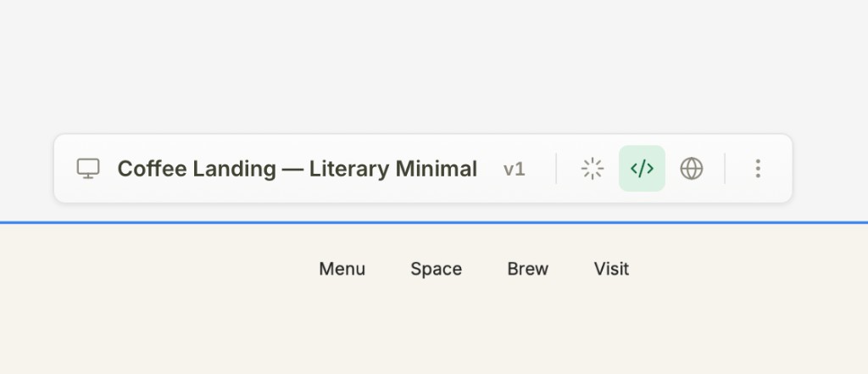Click the blank toolbar area left of the monitor icon
Image resolution: width=868 pixels, height=374 pixels.
pos(64,169)
